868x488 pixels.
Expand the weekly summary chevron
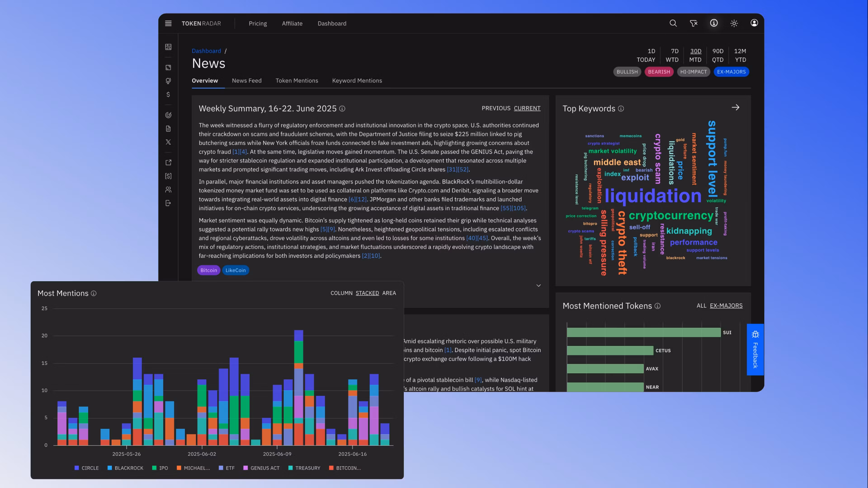click(x=538, y=286)
